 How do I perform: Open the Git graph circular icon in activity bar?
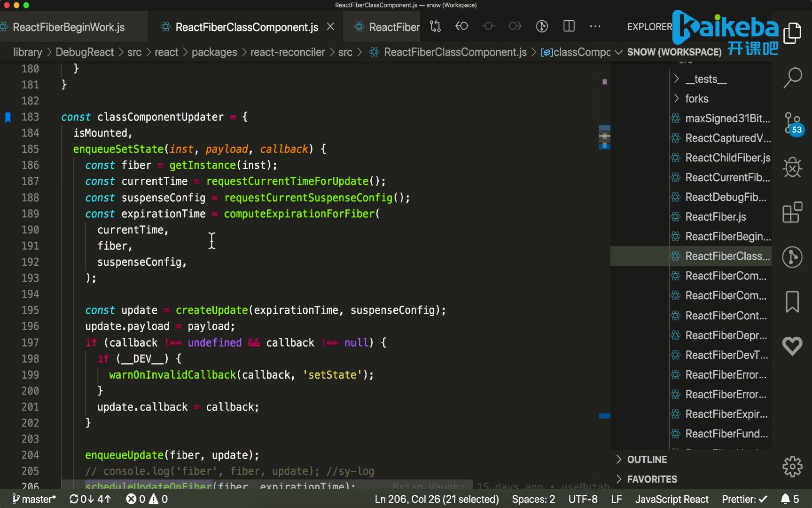click(792, 257)
